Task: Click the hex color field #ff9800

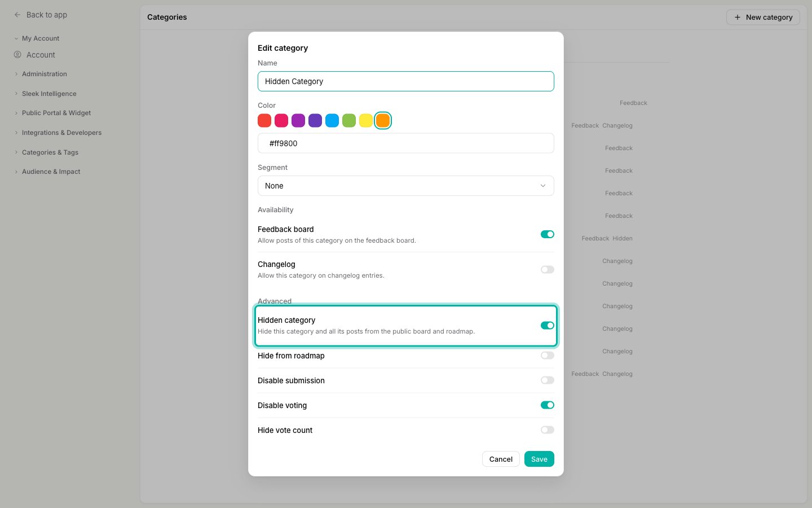Action: tap(406, 143)
